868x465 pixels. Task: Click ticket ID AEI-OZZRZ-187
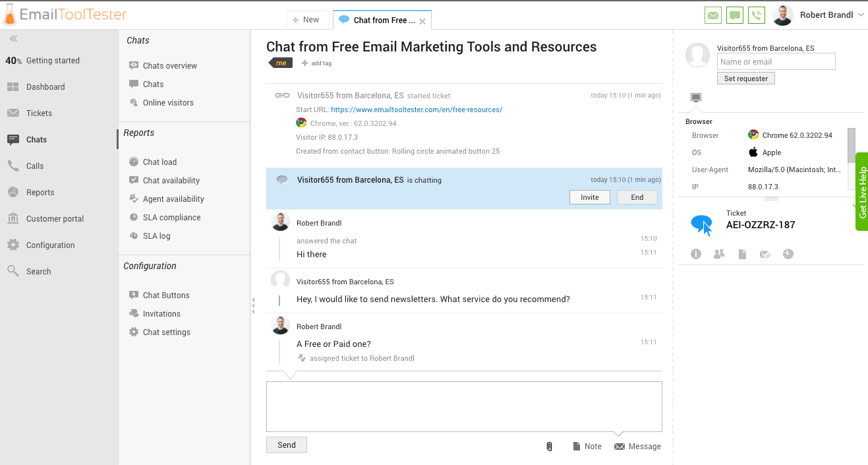pos(761,225)
